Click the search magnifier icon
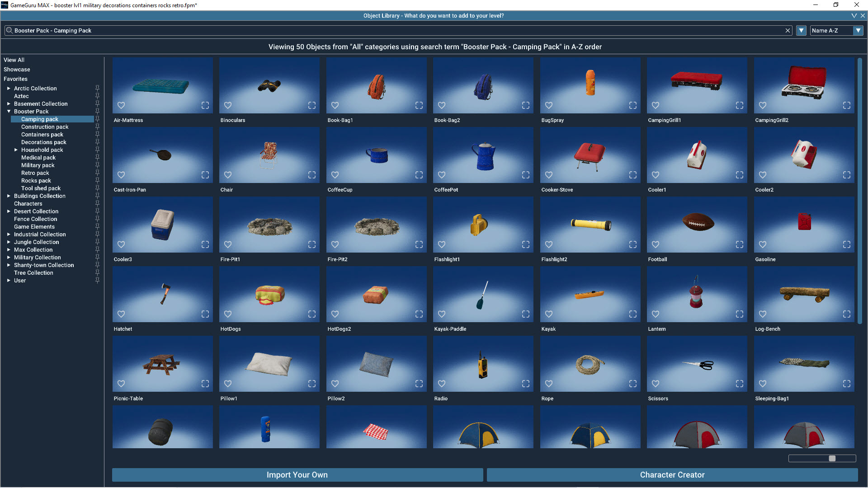This screenshot has height=488, width=868. pyautogui.click(x=9, y=30)
